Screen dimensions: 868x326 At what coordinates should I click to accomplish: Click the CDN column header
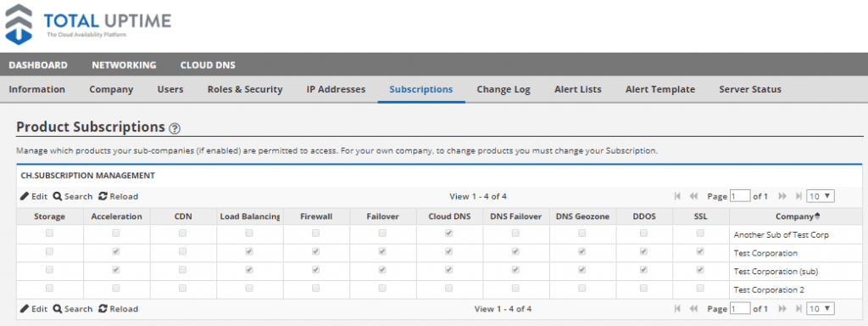tap(183, 216)
